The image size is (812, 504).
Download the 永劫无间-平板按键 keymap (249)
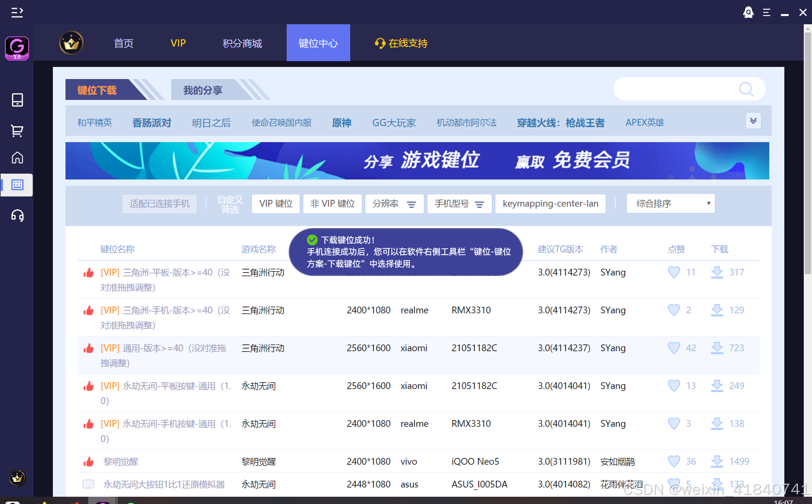point(717,386)
